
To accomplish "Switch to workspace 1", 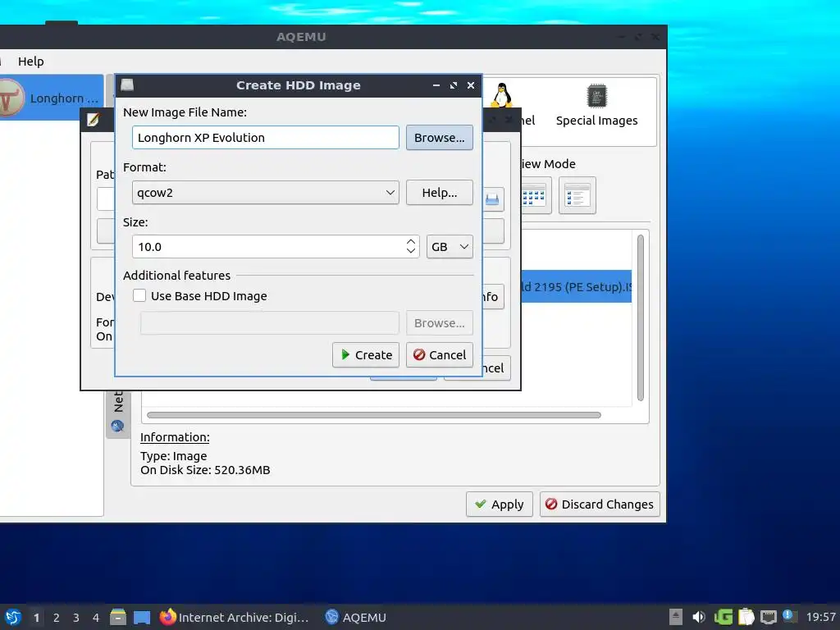I will [36, 618].
